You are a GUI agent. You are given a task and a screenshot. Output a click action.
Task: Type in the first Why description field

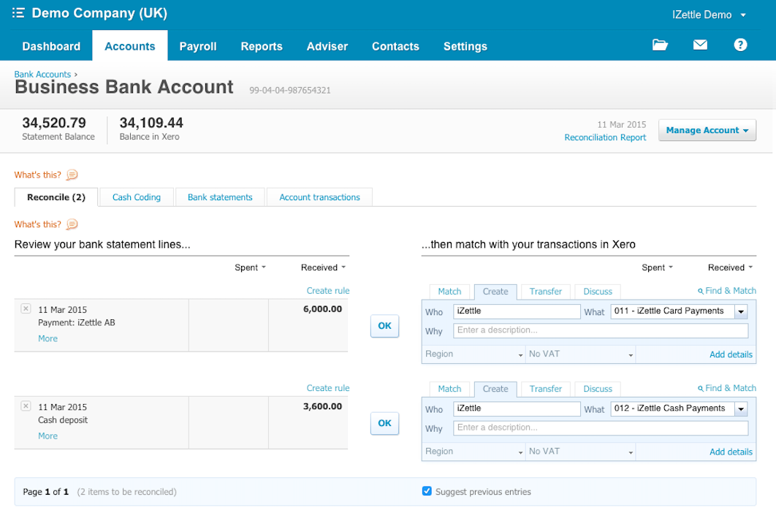pos(601,331)
